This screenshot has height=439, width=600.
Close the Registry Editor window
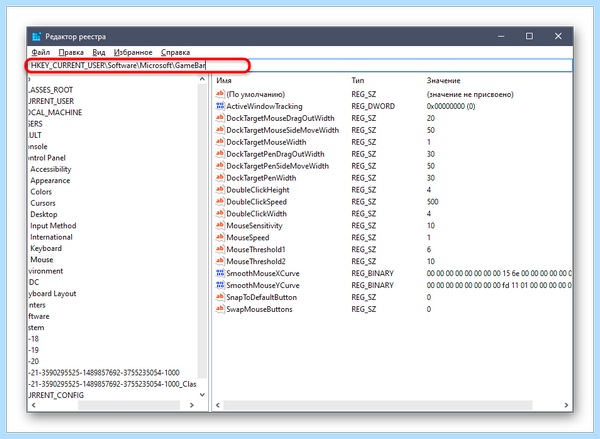[558, 36]
